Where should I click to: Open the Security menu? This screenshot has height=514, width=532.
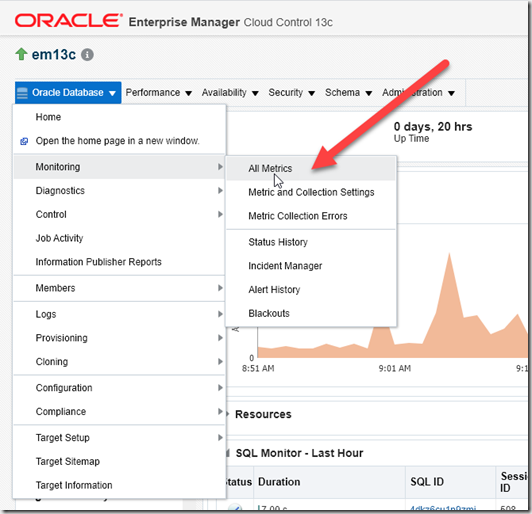click(x=291, y=93)
